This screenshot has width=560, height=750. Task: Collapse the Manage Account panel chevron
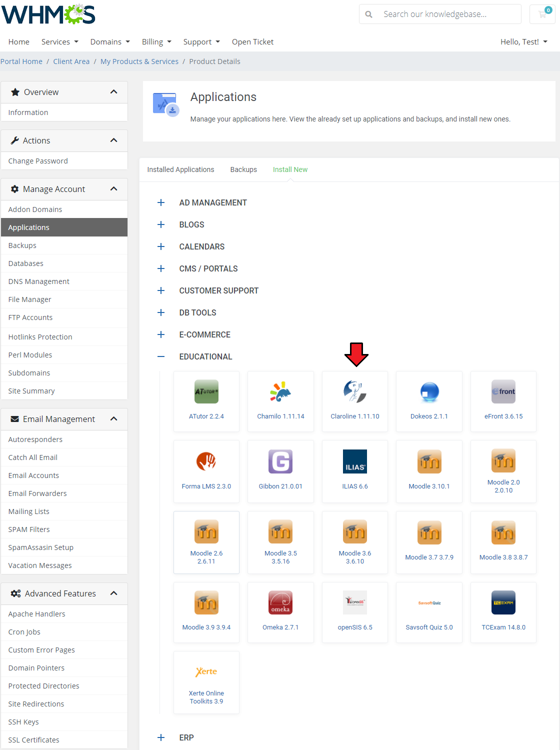[x=113, y=189]
